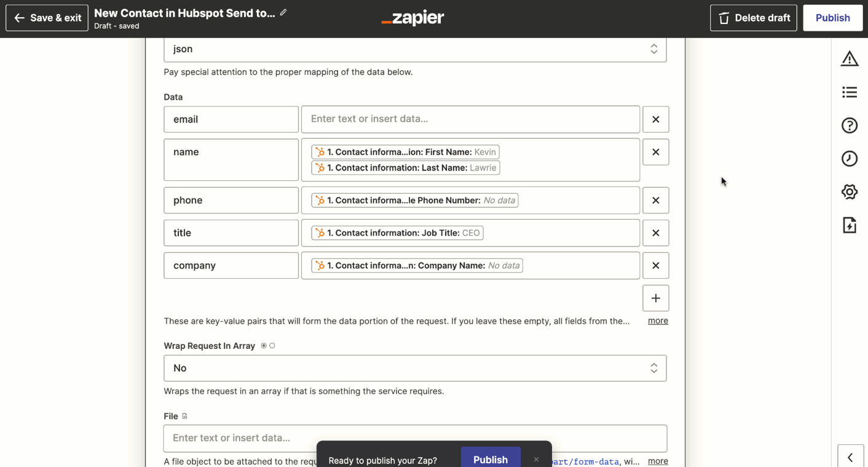This screenshot has height=467, width=868.
Task: Open the Zap settings gear icon
Action: pos(850,192)
